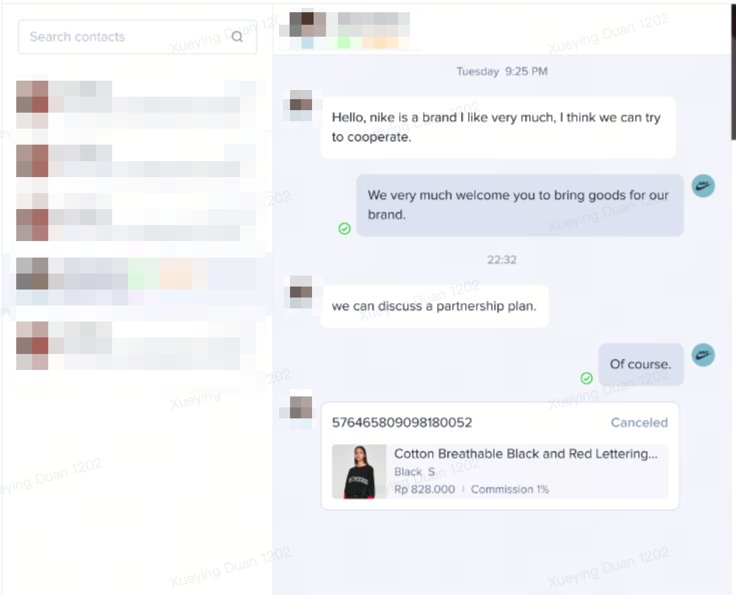
Task: Focus the Search contacts field
Action: (137, 37)
